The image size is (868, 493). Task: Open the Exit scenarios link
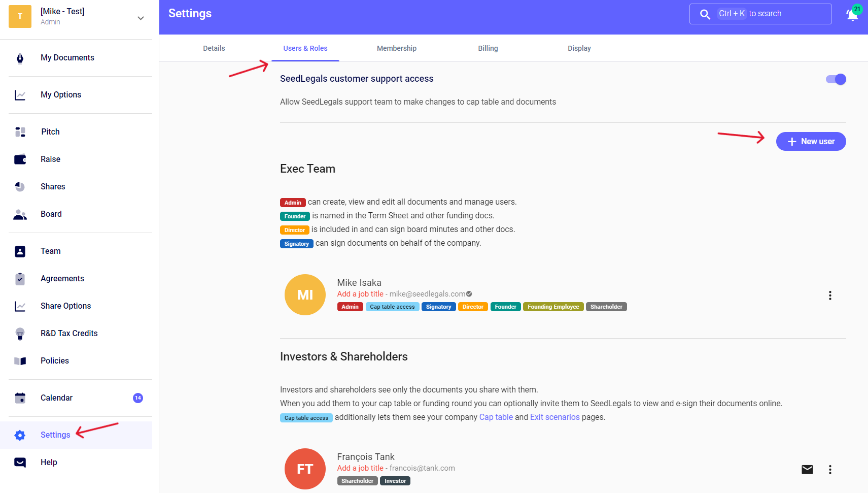[554, 417]
